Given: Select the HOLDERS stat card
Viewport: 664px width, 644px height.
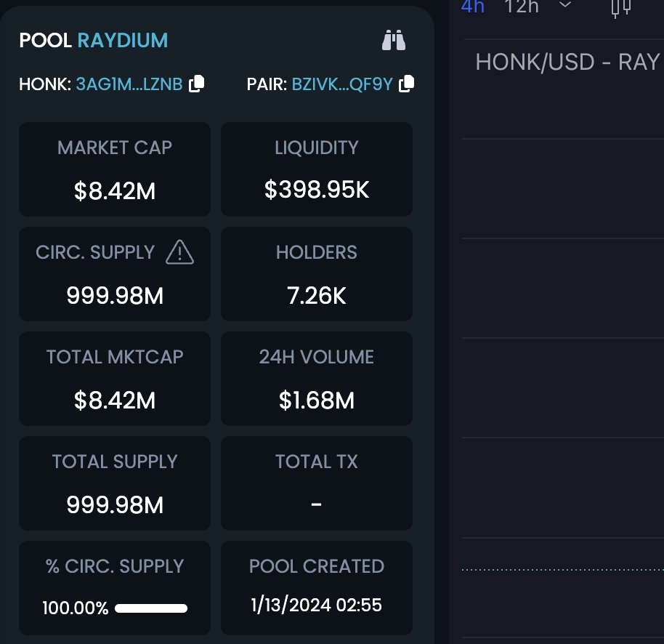Looking at the screenshot, I should (x=316, y=273).
